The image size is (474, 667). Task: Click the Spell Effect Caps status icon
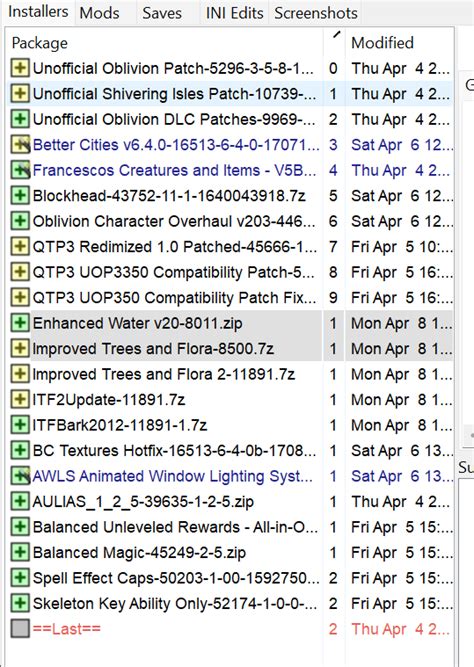20,578
